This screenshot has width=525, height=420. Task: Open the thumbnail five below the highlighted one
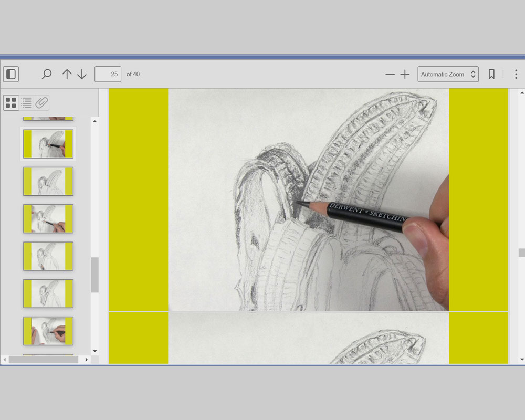pos(48,331)
